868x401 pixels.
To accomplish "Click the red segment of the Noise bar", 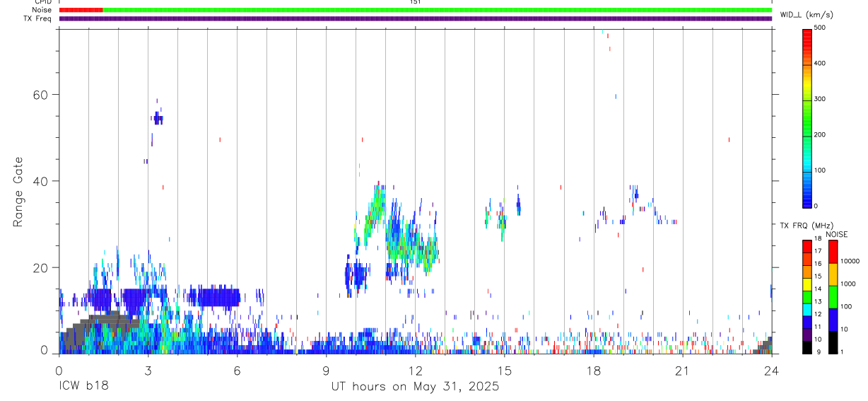I will [x=81, y=10].
